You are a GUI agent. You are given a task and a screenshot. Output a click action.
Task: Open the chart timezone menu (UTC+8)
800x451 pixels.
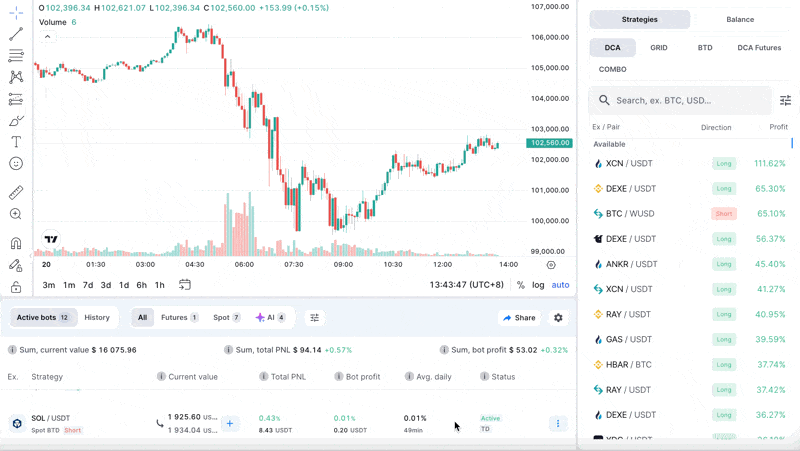467,285
